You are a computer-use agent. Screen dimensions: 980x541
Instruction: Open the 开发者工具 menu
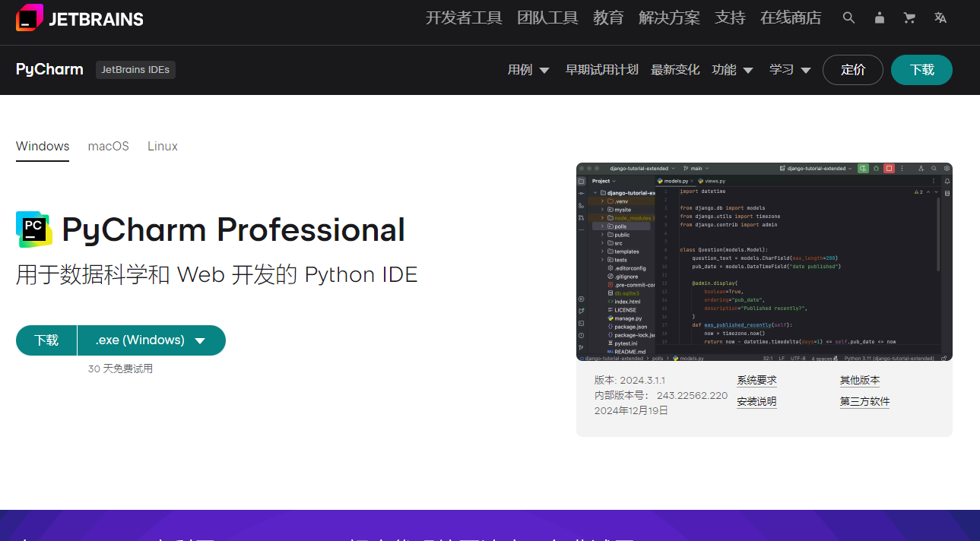[464, 17]
